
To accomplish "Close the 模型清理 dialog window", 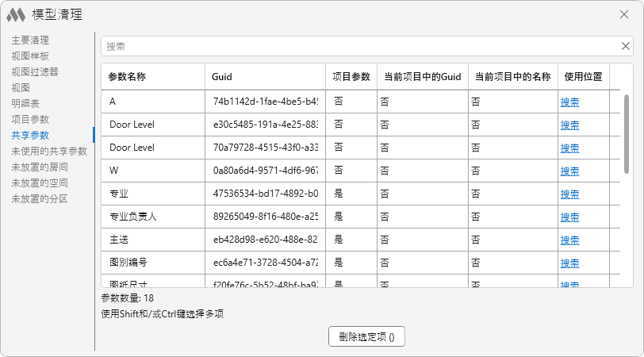I will pyautogui.click(x=624, y=14).
